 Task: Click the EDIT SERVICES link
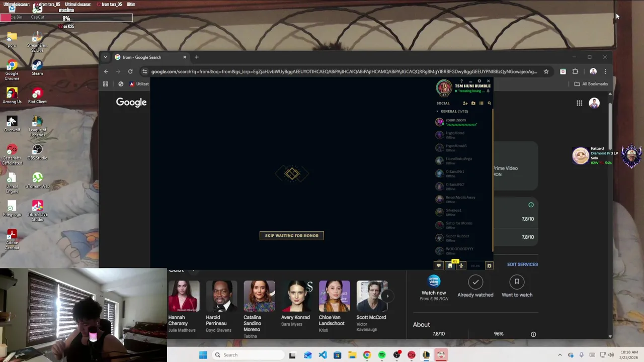[x=522, y=264]
